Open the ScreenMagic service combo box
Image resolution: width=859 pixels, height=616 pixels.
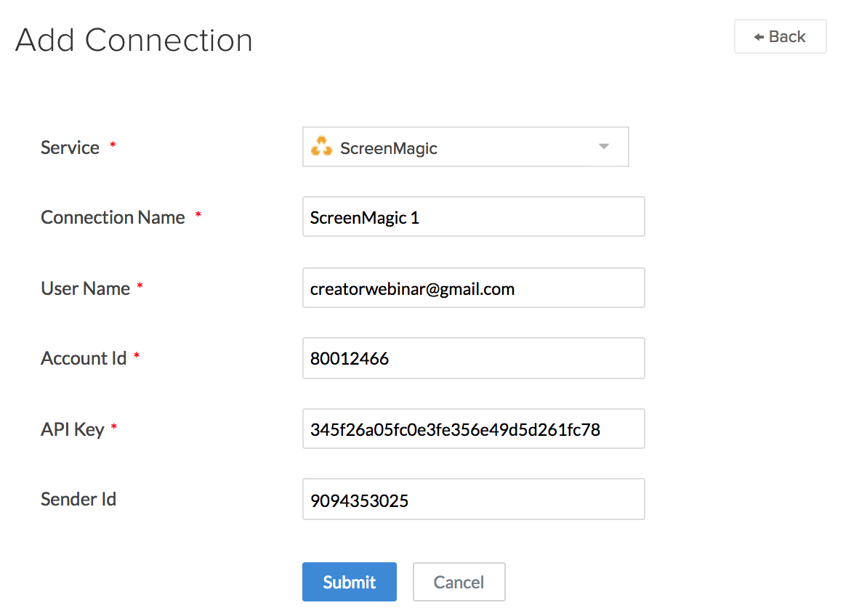coord(465,147)
